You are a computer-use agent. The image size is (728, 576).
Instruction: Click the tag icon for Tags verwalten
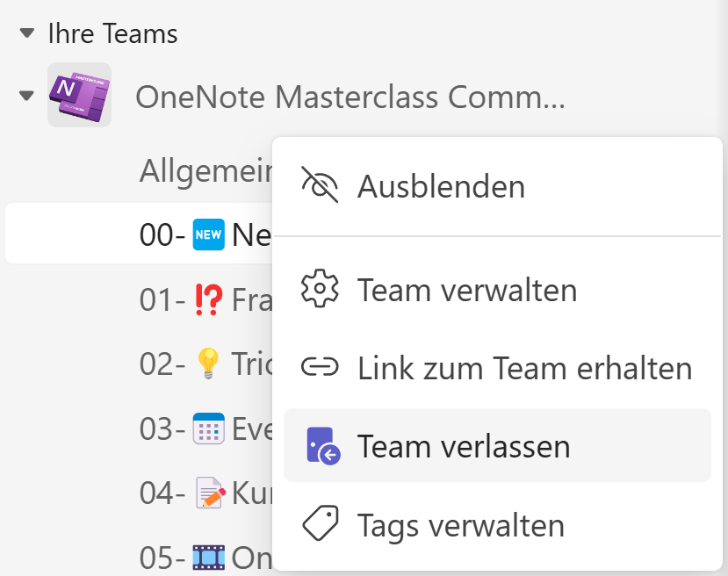(321, 523)
